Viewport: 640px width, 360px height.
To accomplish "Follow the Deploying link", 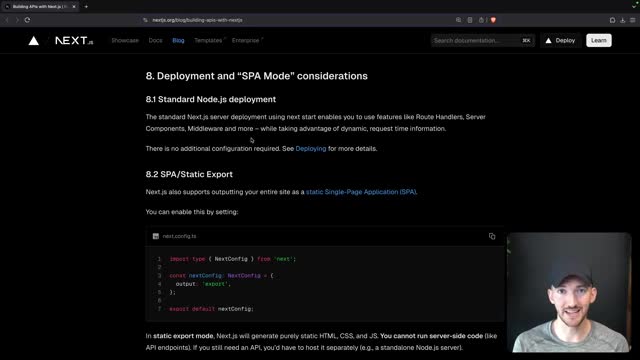I will 311,149.
